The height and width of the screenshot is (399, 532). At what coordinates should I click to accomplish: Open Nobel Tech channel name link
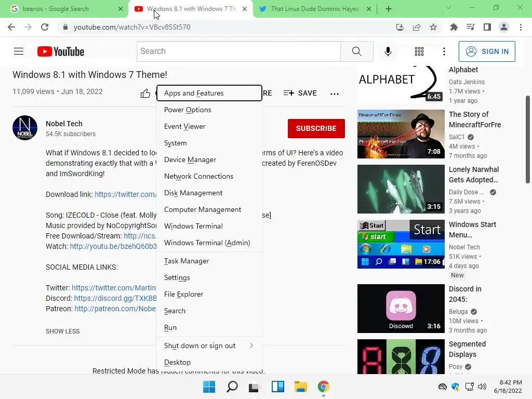pyautogui.click(x=64, y=124)
